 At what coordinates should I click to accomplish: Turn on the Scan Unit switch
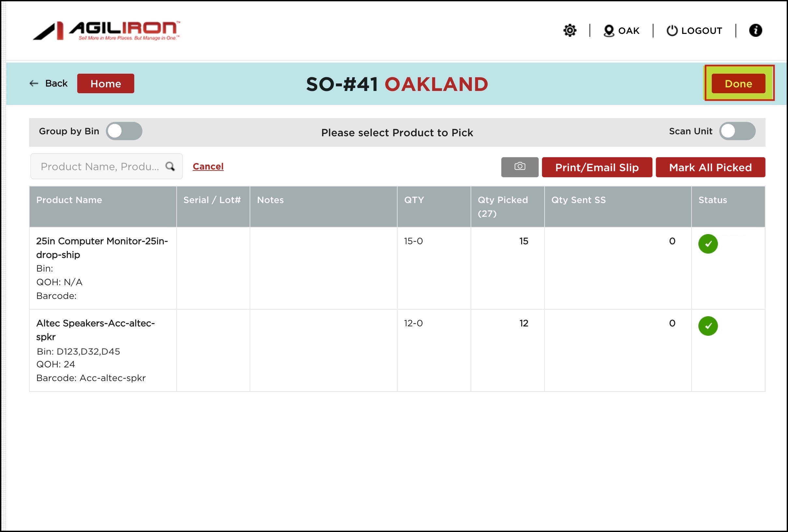coord(737,131)
